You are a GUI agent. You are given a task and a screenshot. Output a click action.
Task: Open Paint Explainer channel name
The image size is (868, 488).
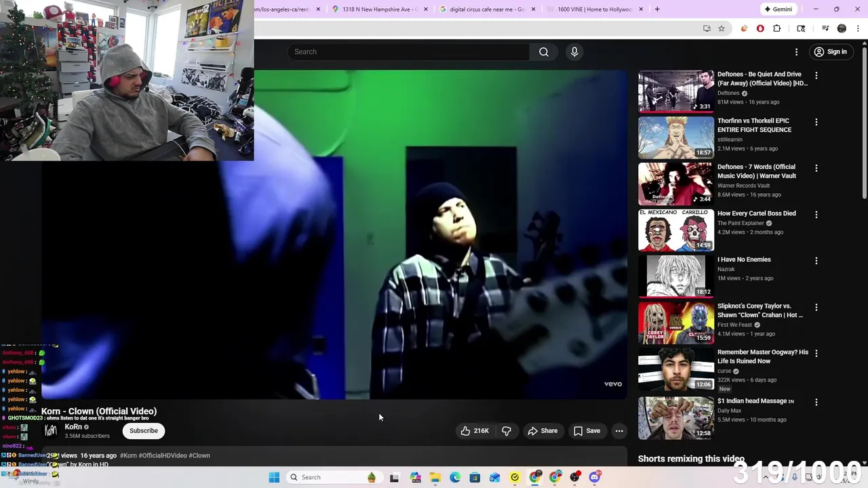[x=741, y=223]
